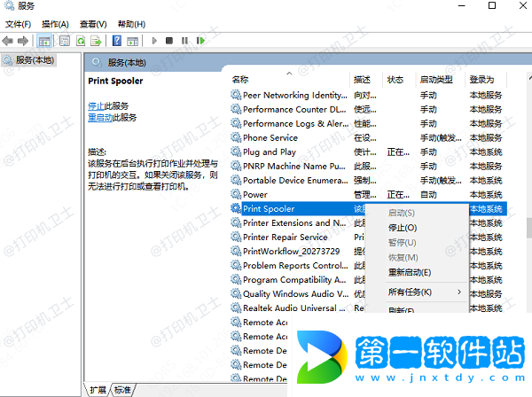Image resolution: width=532 pixels, height=397 pixels.
Task: Open the 操作(A) menu
Action: coord(55,24)
